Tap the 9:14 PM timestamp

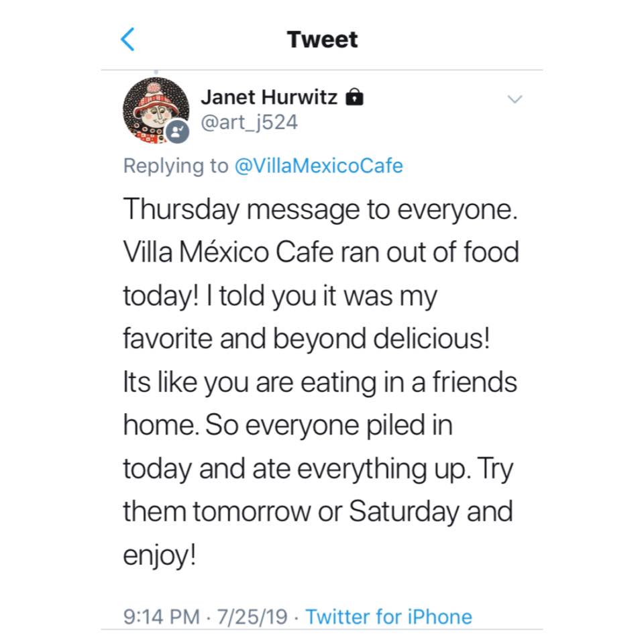(160, 616)
